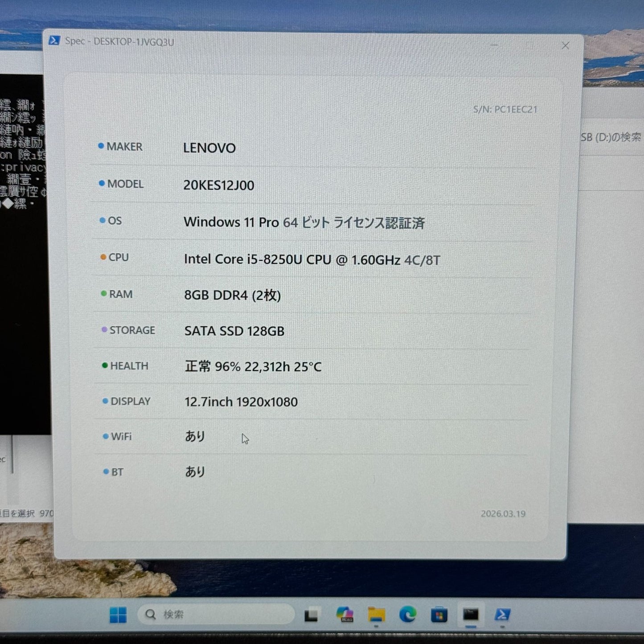Select the Windows 11 Pro OS value

(304, 222)
